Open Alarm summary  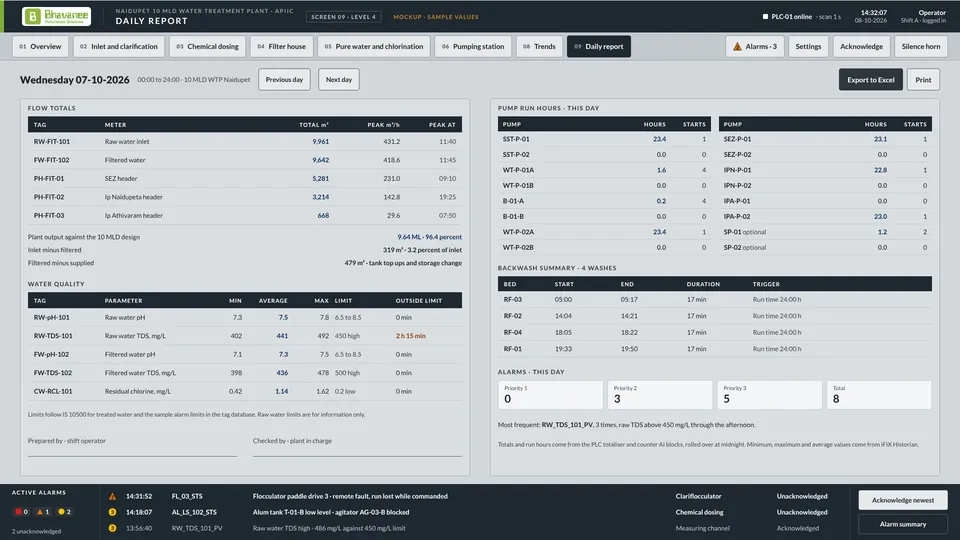click(903, 524)
